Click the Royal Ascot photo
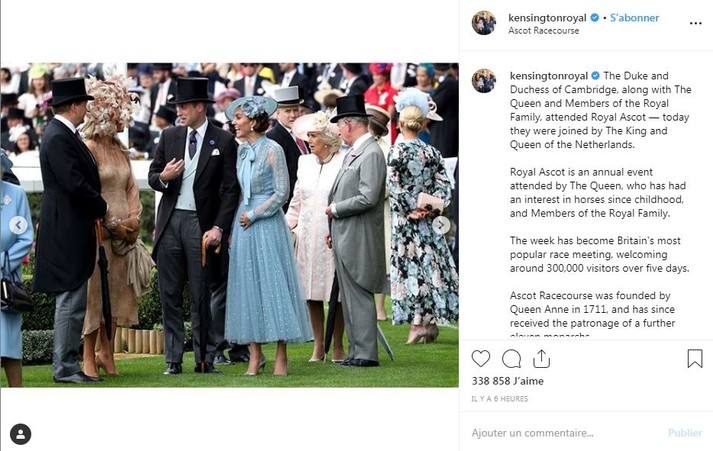Image resolution: width=713 pixels, height=451 pixels. (x=230, y=225)
